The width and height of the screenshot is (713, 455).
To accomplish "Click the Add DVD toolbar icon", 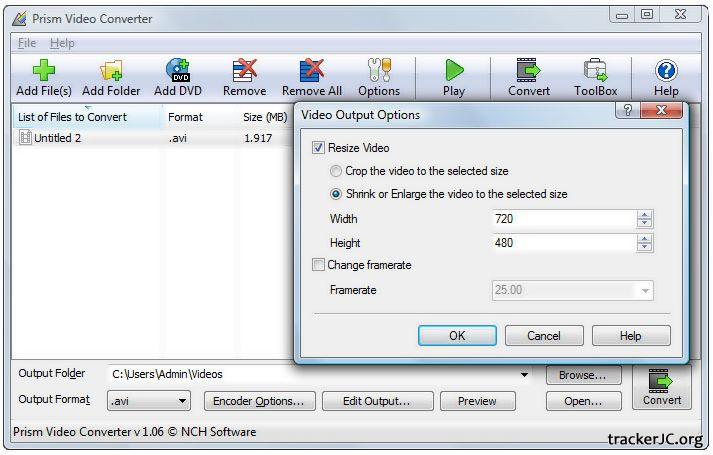I will [178, 71].
